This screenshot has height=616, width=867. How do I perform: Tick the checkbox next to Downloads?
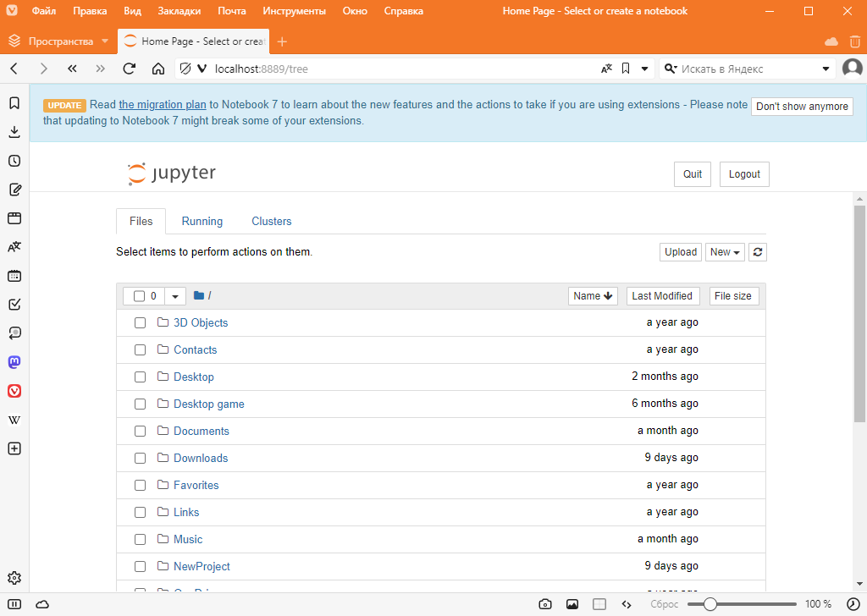click(141, 458)
